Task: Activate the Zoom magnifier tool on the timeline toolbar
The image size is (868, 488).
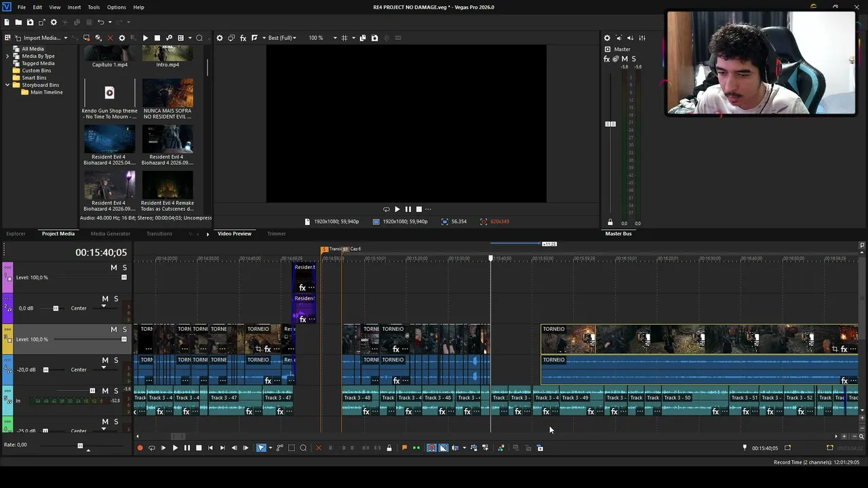Action: (303, 448)
